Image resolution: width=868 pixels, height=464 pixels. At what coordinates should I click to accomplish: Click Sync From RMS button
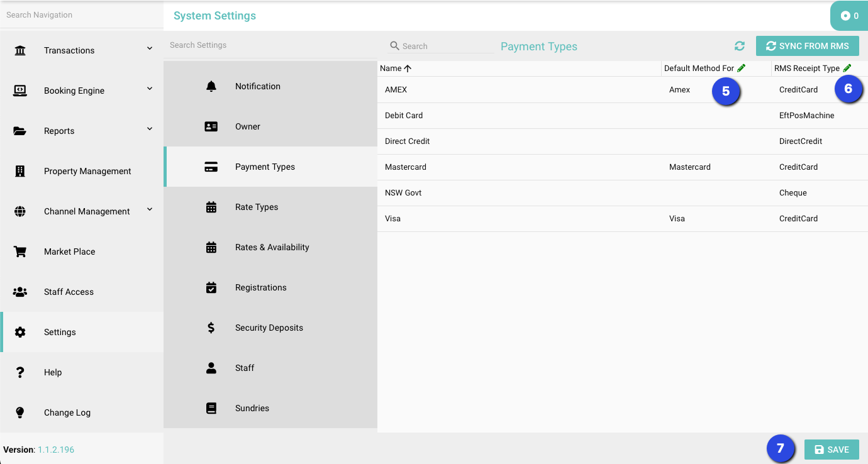tap(807, 46)
